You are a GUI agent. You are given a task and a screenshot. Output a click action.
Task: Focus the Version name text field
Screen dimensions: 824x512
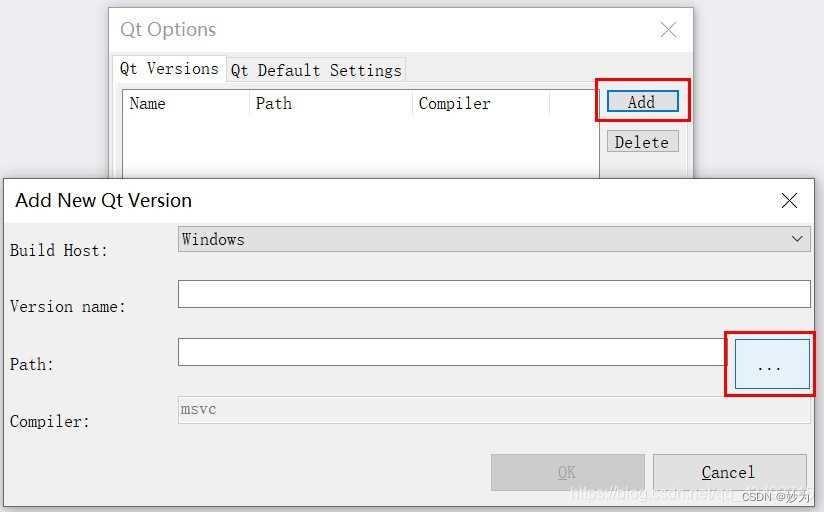(x=494, y=294)
